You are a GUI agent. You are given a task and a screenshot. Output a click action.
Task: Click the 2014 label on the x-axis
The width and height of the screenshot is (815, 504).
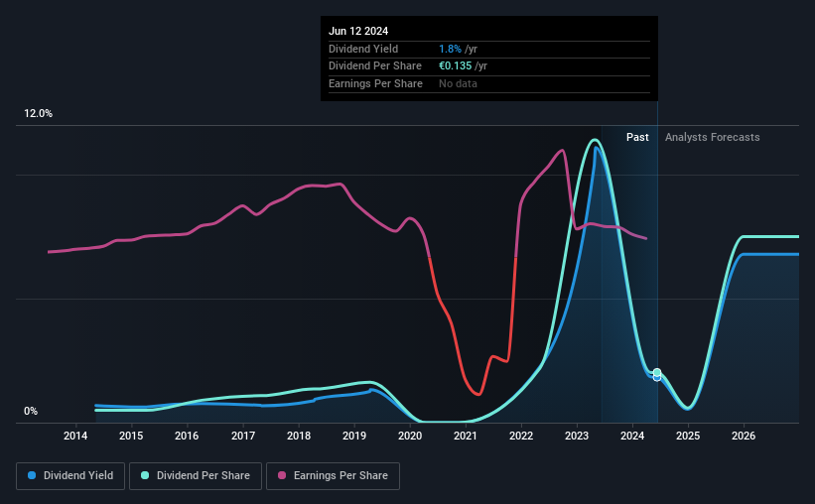click(75, 436)
